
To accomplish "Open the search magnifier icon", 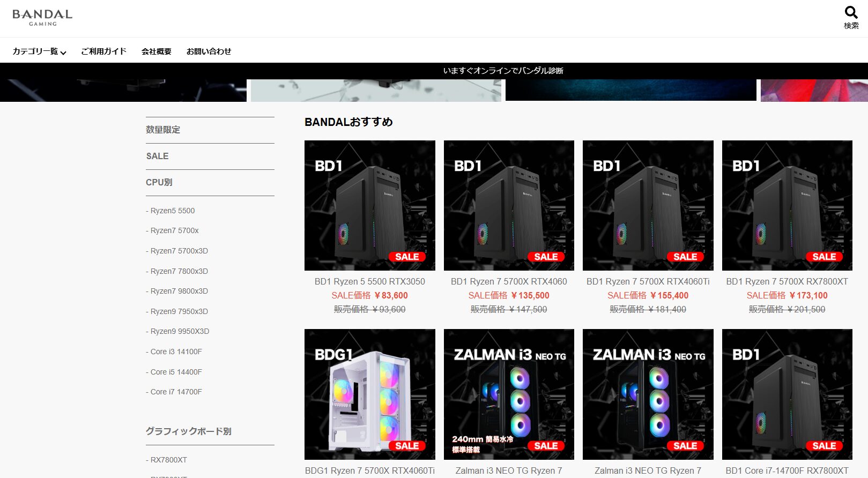I will tap(851, 12).
